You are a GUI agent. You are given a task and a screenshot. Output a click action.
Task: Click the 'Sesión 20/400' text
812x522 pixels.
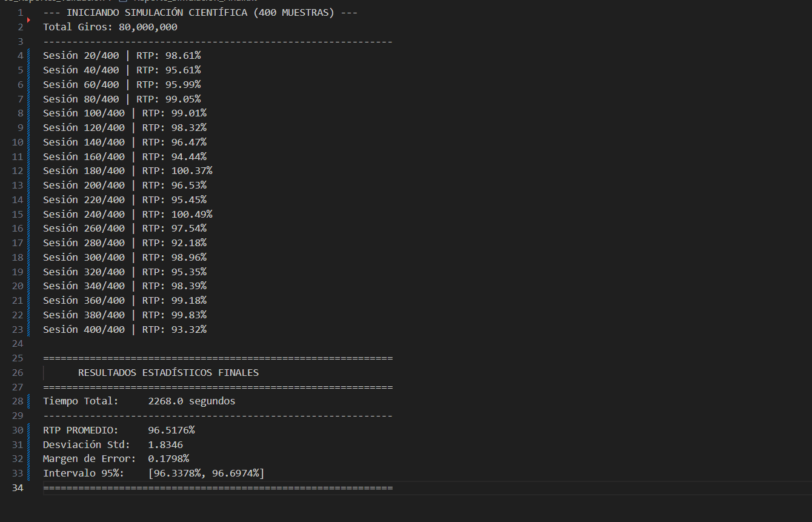81,56
